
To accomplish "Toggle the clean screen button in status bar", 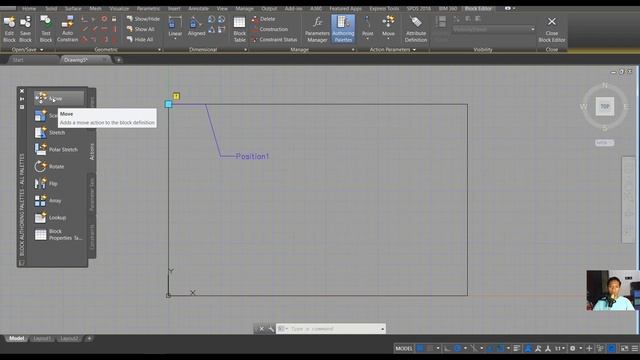I will [x=624, y=348].
